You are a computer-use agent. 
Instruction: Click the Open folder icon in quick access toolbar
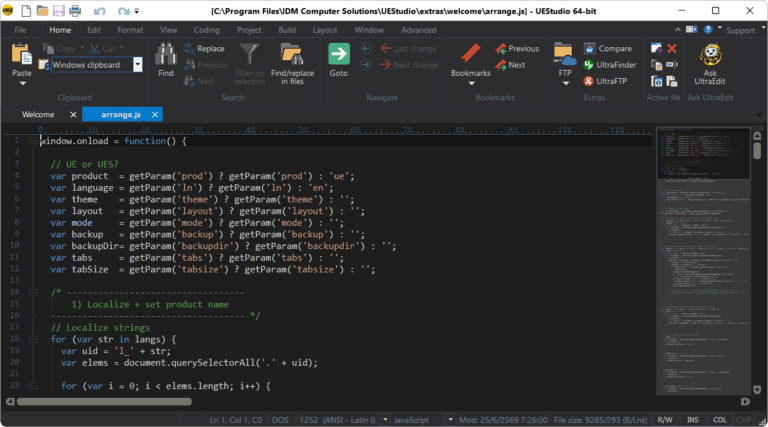[x=42, y=10]
